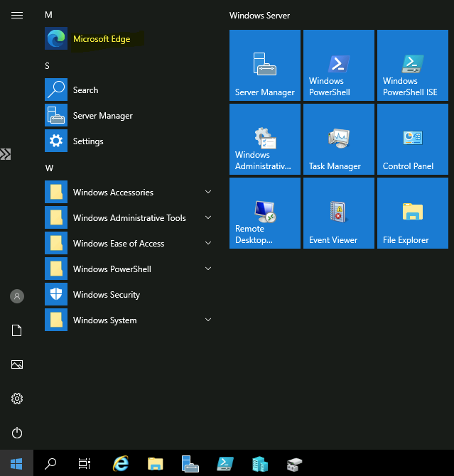Open the Remote Desktop tile
Screen dimensions: 454x476
265,213
